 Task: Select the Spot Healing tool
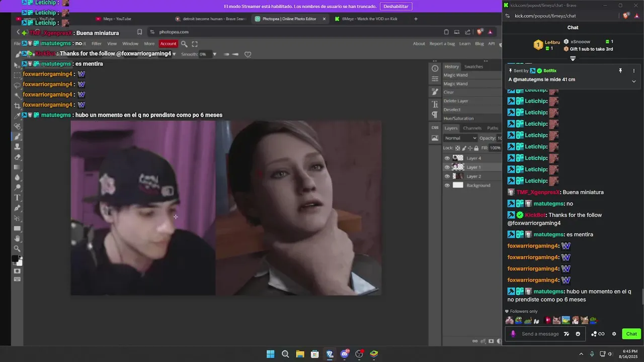17,126
